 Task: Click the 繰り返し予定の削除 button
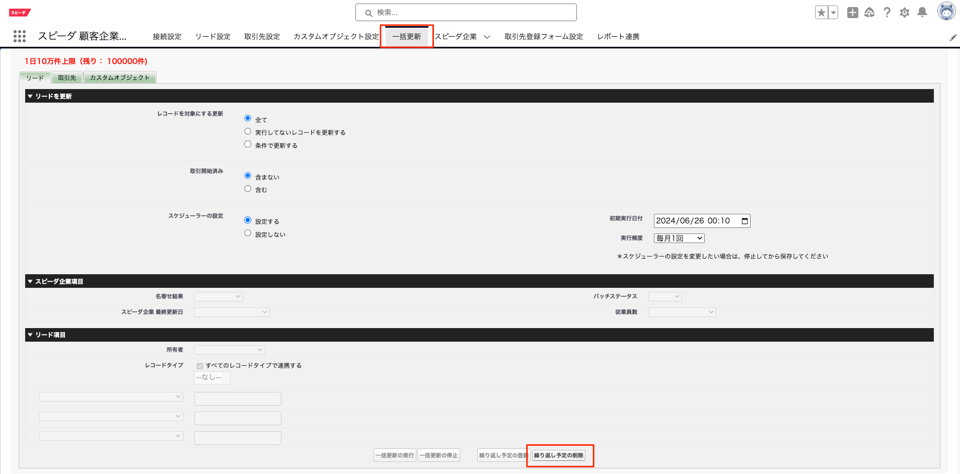559,456
